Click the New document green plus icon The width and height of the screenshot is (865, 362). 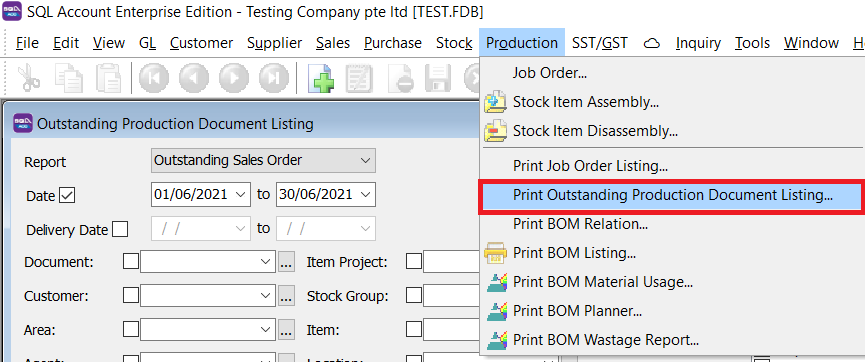click(x=321, y=77)
